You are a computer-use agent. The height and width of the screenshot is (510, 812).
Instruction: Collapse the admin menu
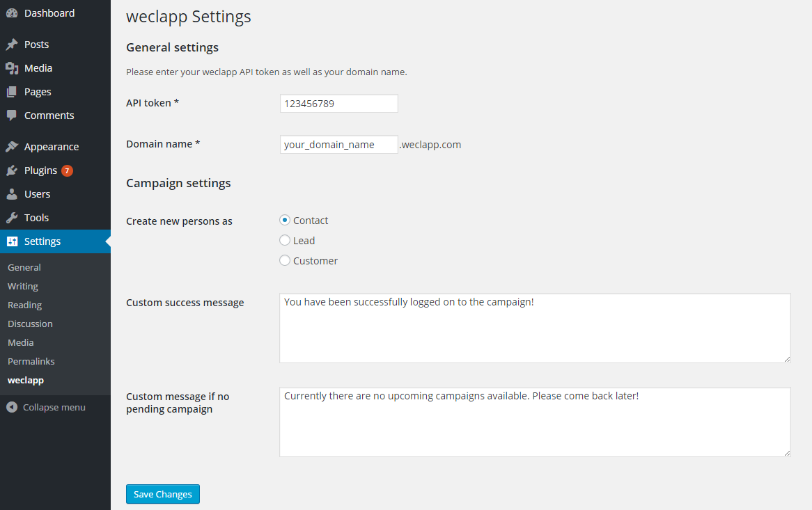pyautogui.click(x=46, y=408)
